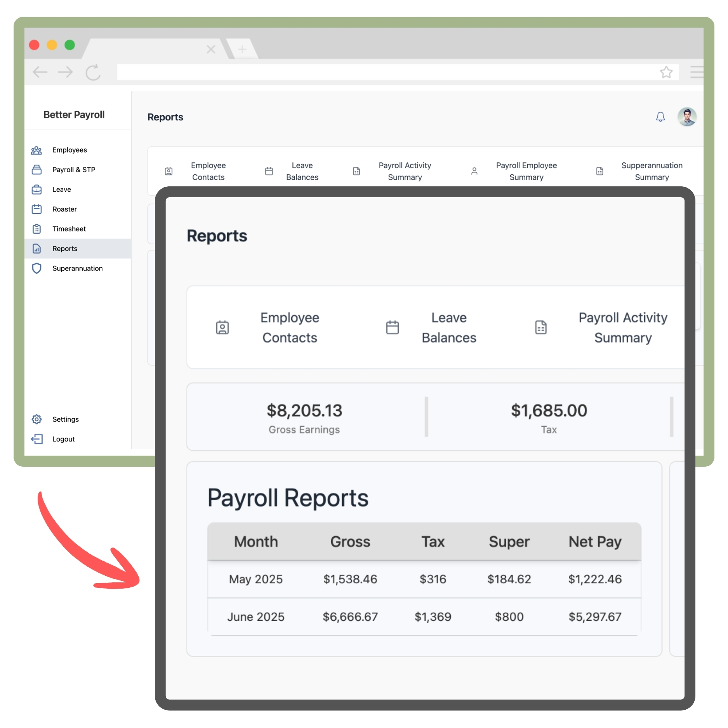Click the Settings gear icon
This screenshot has width=728, height=728.
(x=36, y=419)
